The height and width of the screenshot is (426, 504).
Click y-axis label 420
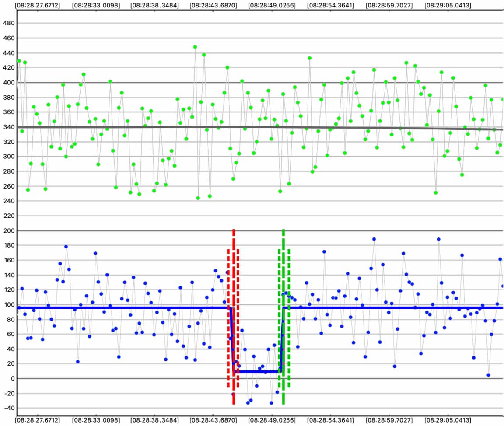[9, 67]
